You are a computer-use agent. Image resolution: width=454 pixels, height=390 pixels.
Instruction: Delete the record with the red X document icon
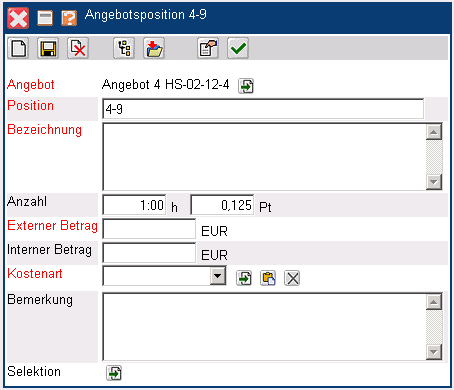click(x=78, y=48)
